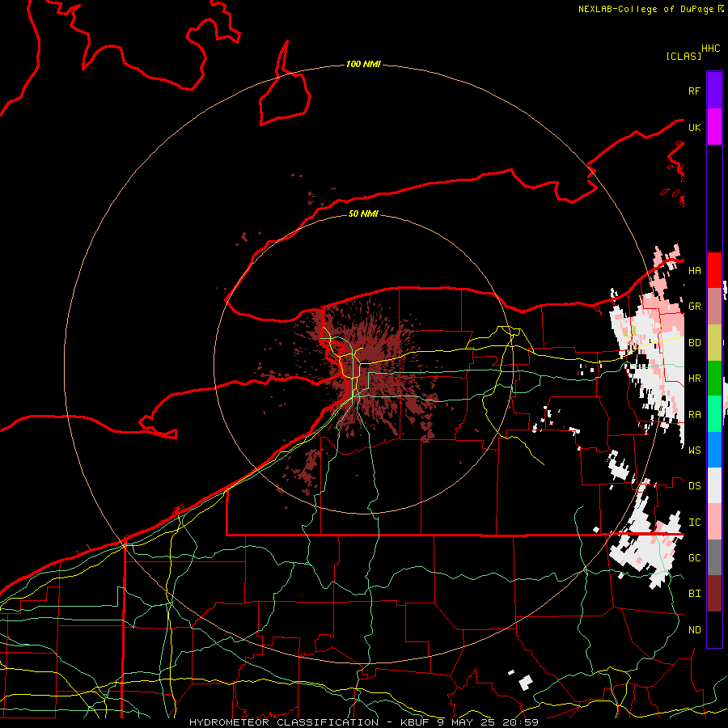Screen dimensions: 728x728
Task: Click the HA legend label
Action: [694, 271]
